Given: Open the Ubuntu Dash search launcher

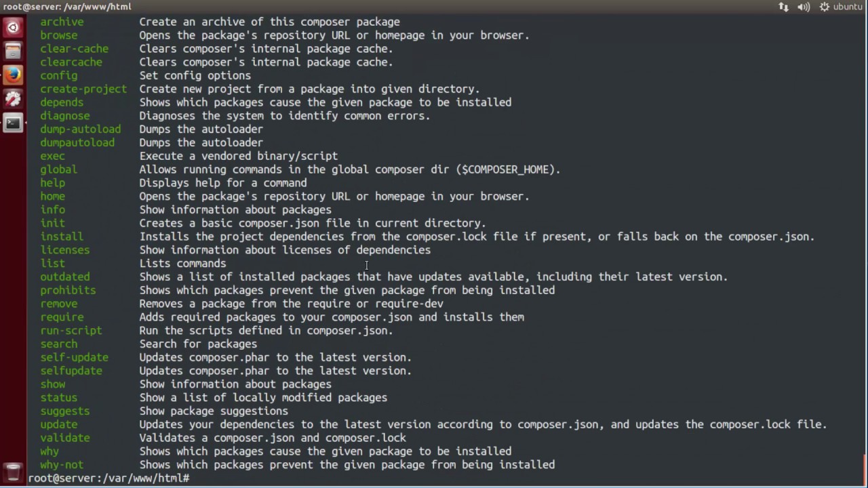Looking at the screenshot, I should coord(13,28).
